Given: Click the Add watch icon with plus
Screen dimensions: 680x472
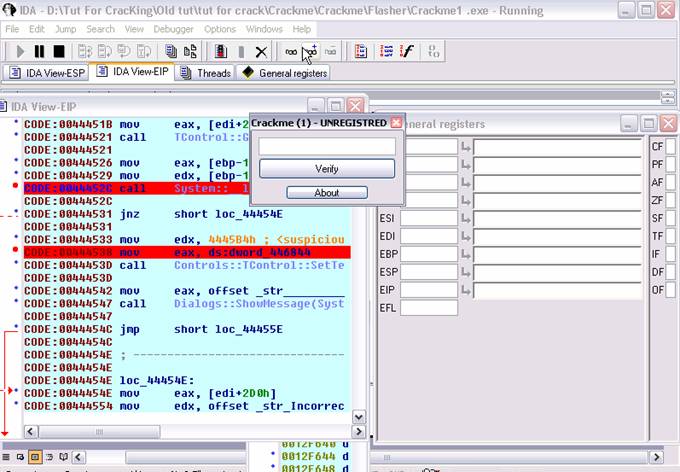Looking at the screenshot, I should [x=311, y=52].
